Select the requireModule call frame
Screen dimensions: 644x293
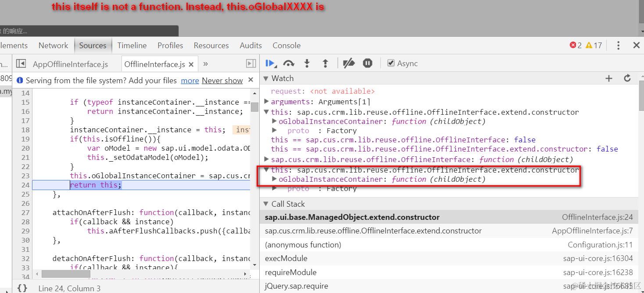point(449,272)
